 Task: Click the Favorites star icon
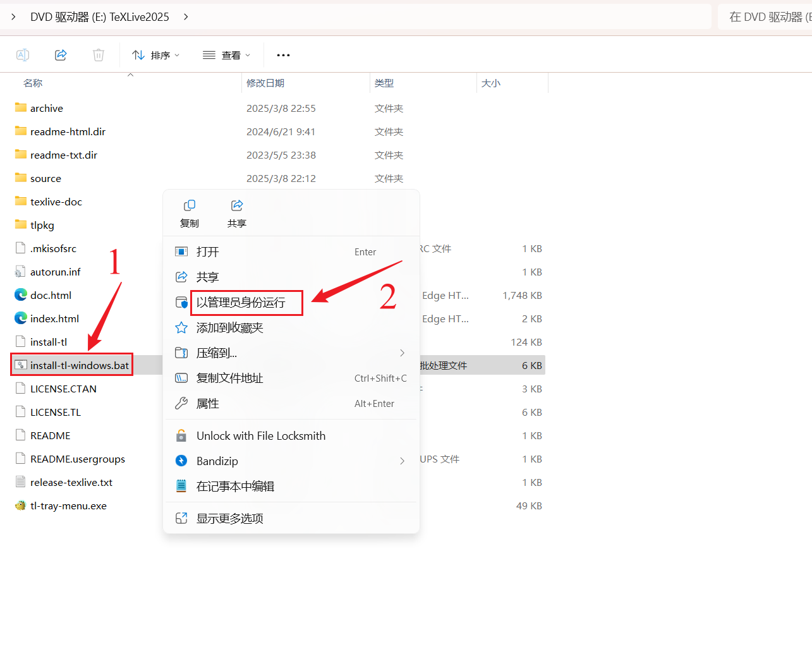coord(181,327)
